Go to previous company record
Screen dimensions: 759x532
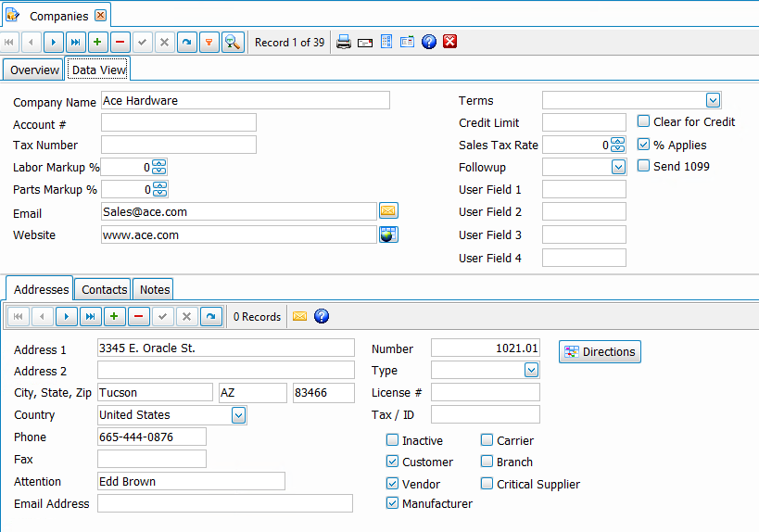coord(31,42)
